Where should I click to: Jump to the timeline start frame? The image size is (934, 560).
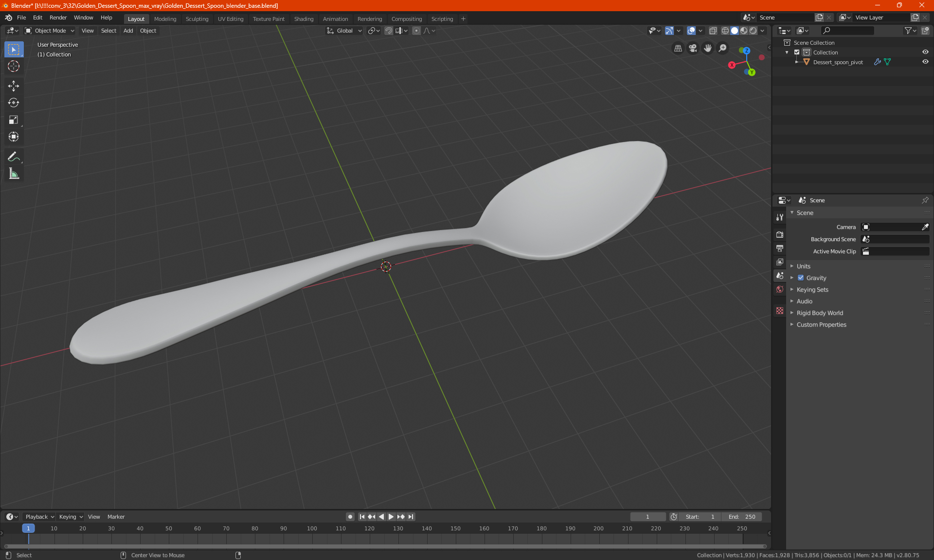point(362,517)
